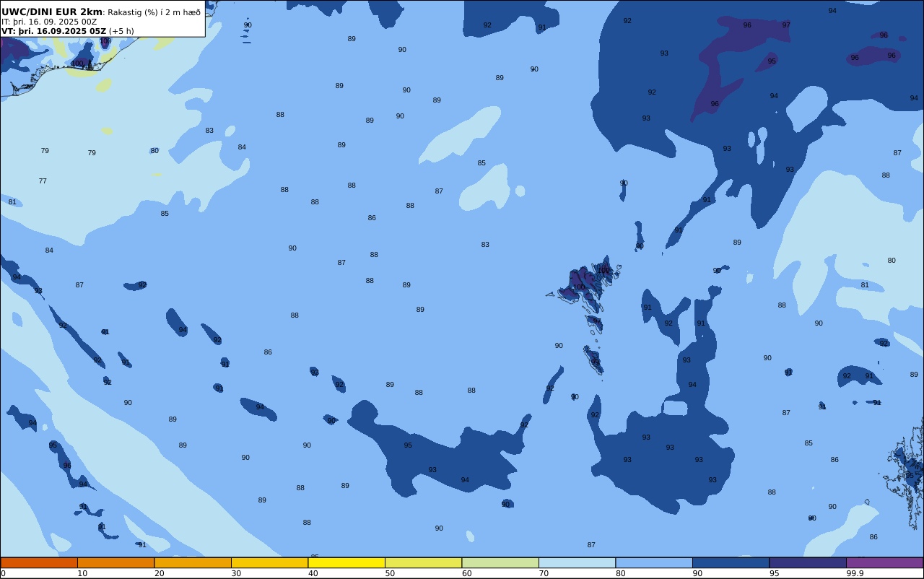Click the legend tick label '95' under colorbar
924x579 pixels.
tap(774, 573)
